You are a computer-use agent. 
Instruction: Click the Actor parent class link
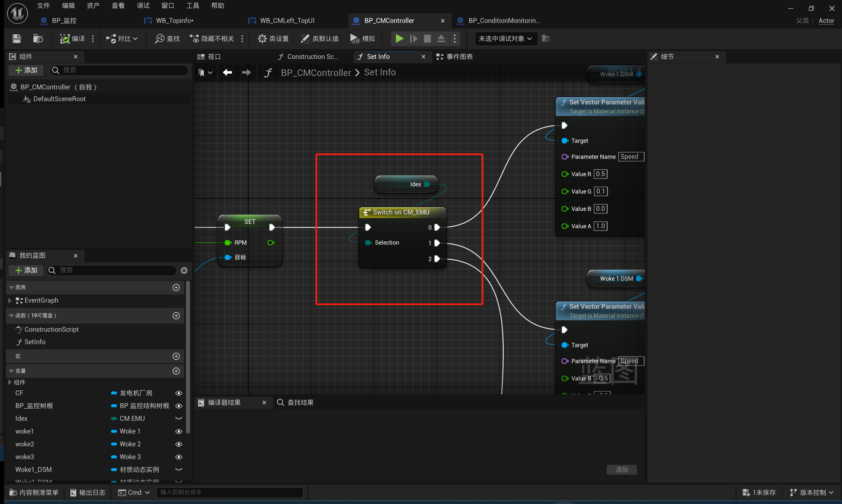(x=826, y=21)
